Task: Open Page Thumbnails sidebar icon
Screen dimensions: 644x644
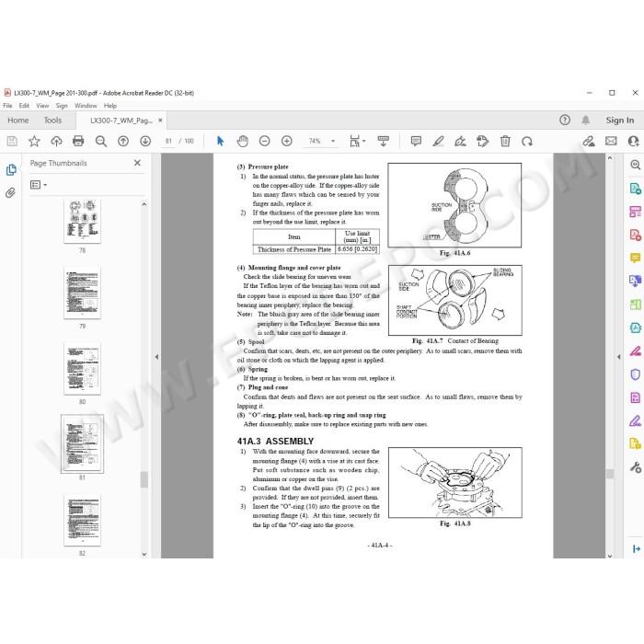Action: coord(11,169)
